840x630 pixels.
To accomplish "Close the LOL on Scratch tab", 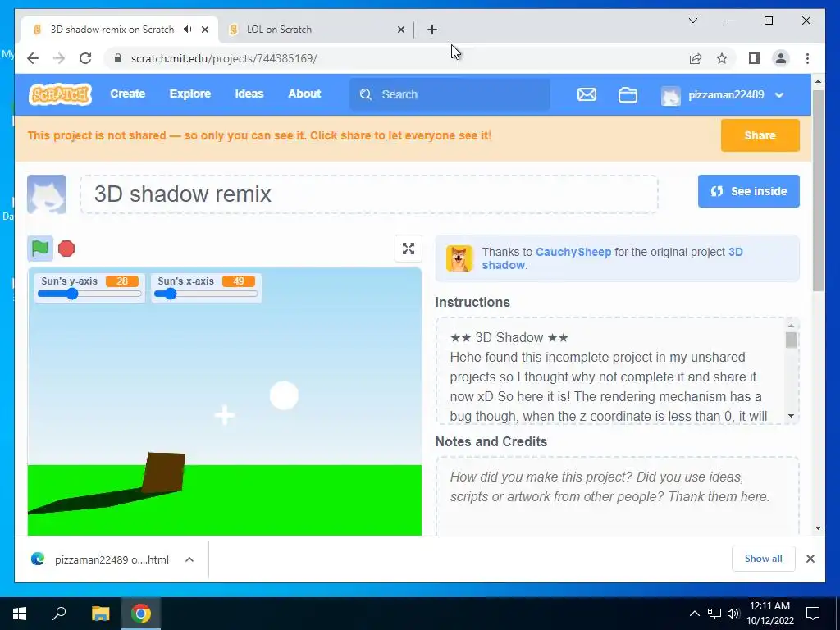I will click(400, 30).
